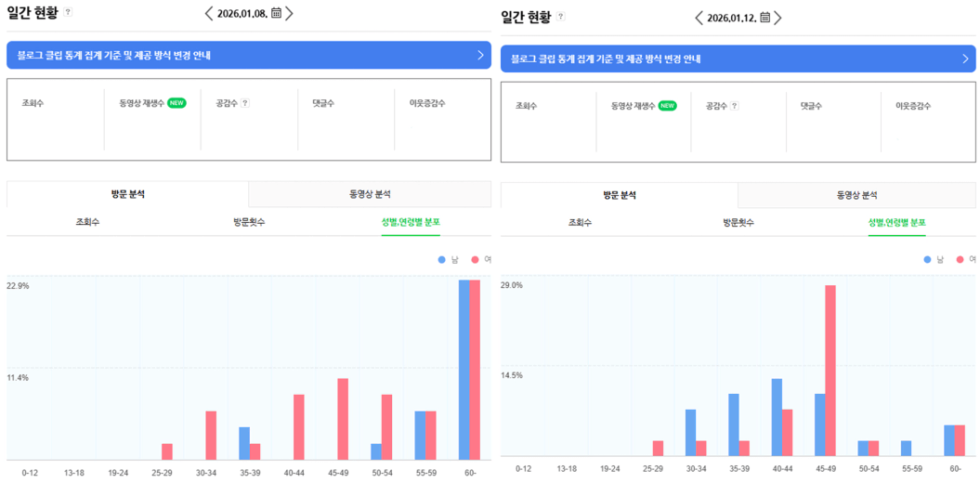
Task: Go to next day after 2026.01.08.
Action: 290,13
